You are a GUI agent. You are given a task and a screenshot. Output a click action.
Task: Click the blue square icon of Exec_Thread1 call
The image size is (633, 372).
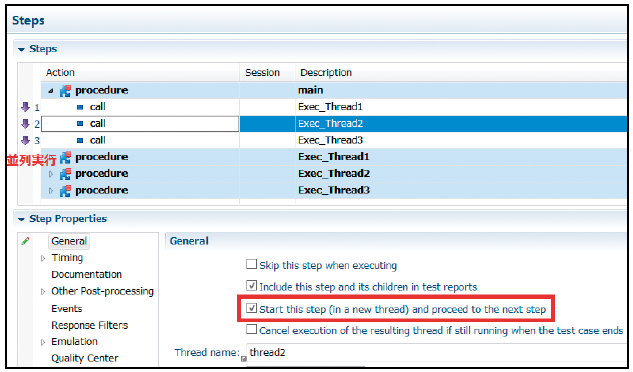[80, 107]
